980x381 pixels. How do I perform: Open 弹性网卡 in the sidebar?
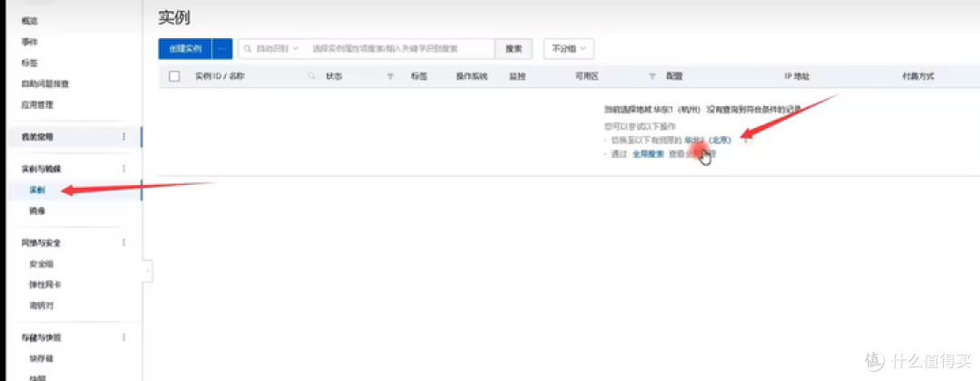tap(45, 284)
